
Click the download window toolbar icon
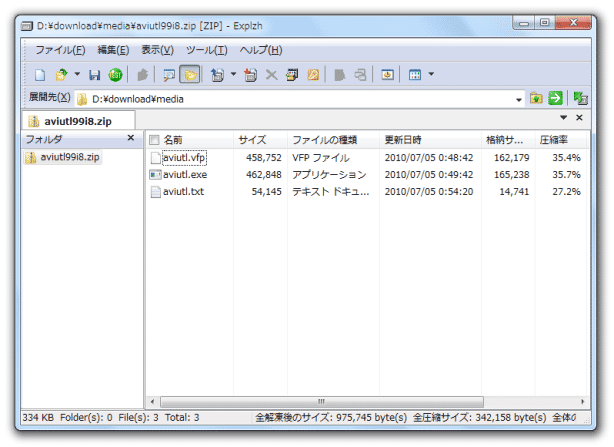pos(387,74)
